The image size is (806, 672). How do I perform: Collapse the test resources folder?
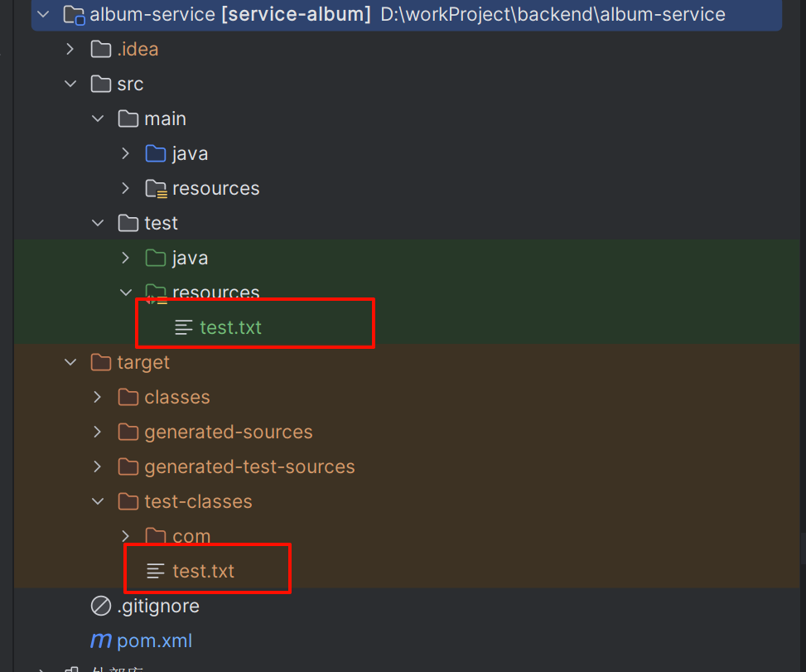click(125, 292)
